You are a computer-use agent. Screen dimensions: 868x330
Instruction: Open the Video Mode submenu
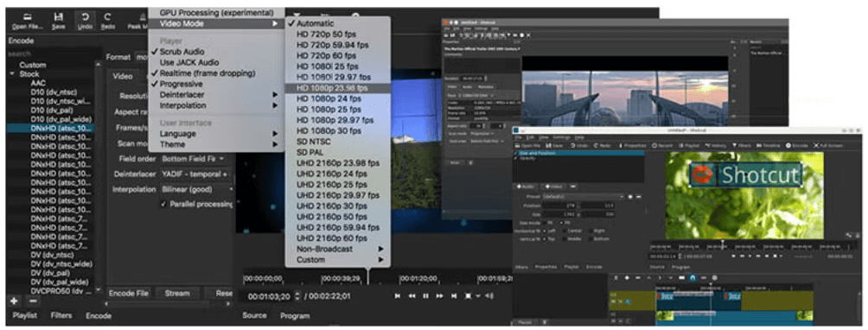tap(216, 24)
